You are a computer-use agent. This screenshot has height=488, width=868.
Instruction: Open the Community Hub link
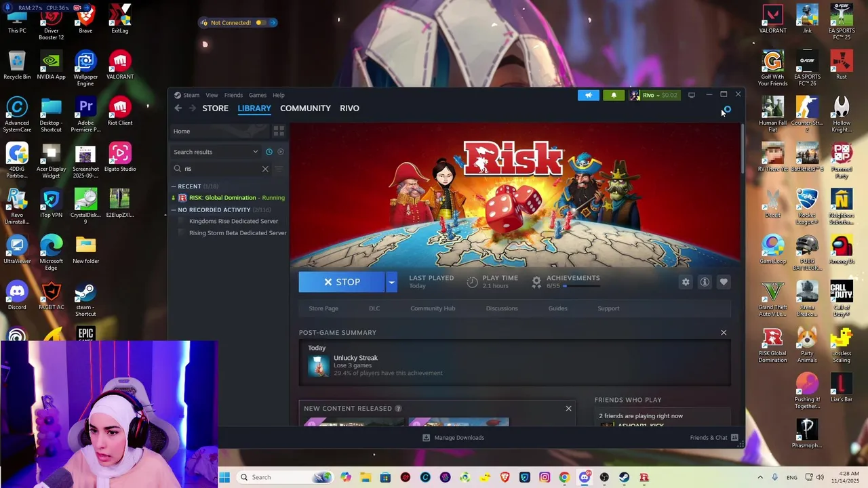click(x=433, y=308)
